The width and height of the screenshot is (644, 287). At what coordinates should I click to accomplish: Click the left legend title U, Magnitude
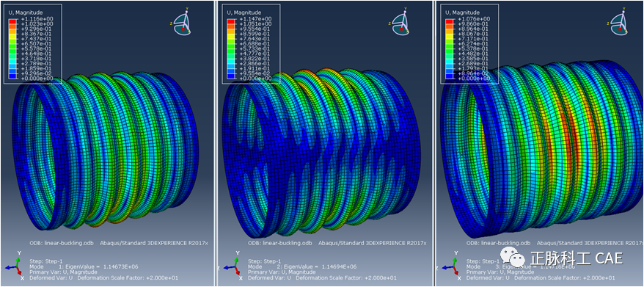25,12
